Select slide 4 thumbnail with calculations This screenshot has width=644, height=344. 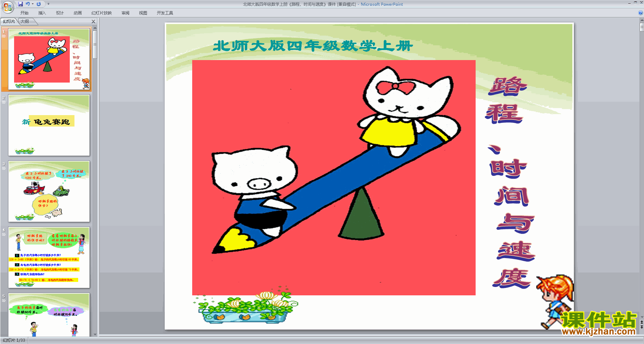click(x=49, y=257)
